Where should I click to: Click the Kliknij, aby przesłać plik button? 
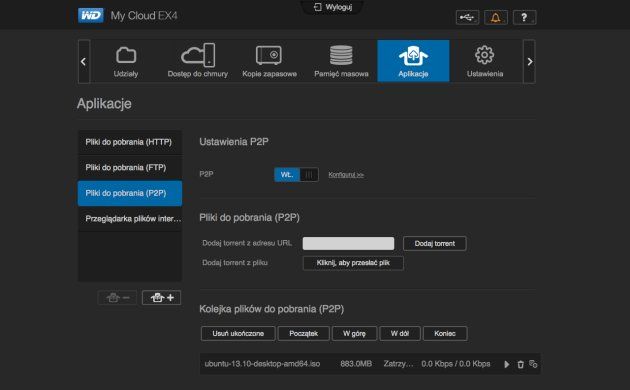353,263
